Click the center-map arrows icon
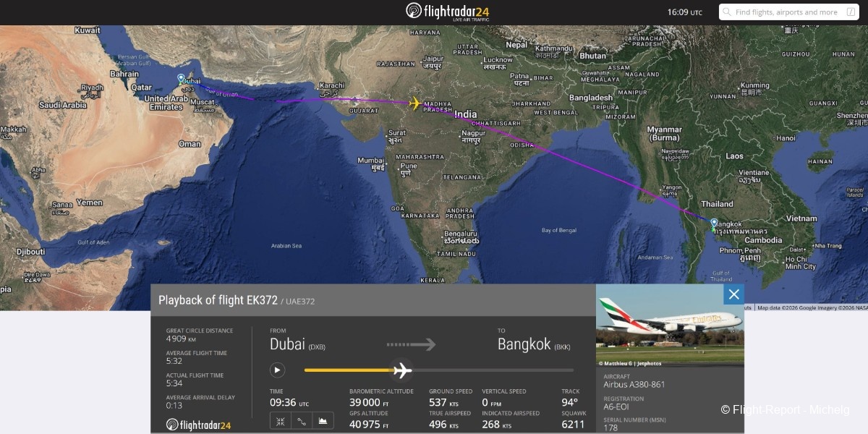The width and height of the screenshot is (868, 434). coord(281,421)
